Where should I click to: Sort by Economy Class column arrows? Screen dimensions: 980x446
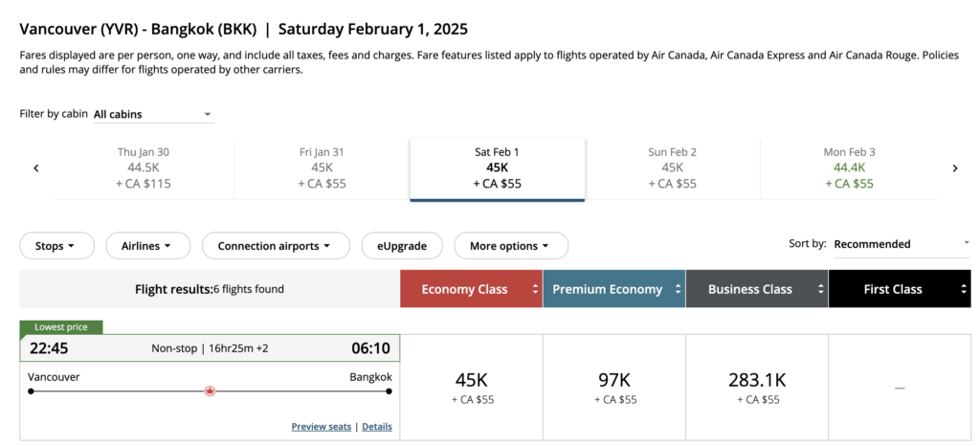click(534, 289)
